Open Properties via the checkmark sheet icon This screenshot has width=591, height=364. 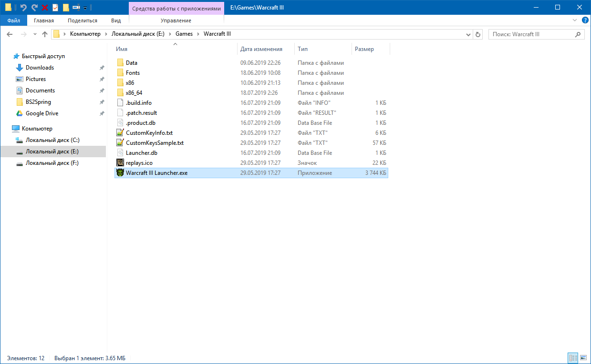tap(55, 8)
